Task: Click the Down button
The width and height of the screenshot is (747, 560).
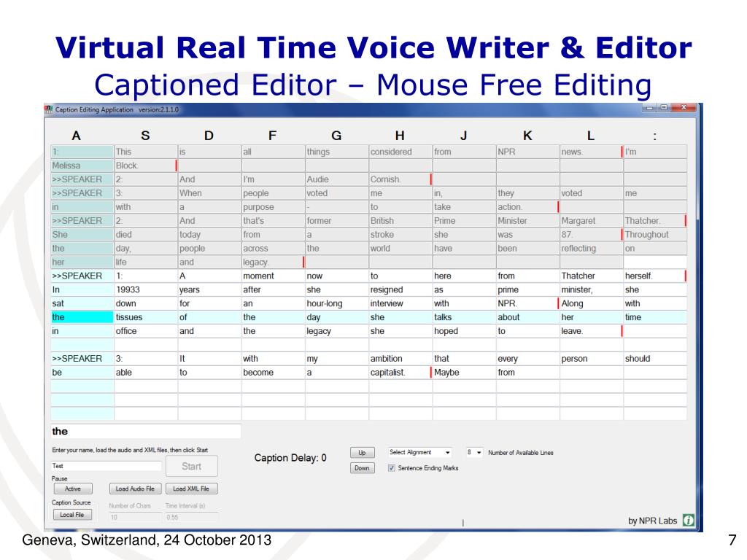Action: click(362, 468)
